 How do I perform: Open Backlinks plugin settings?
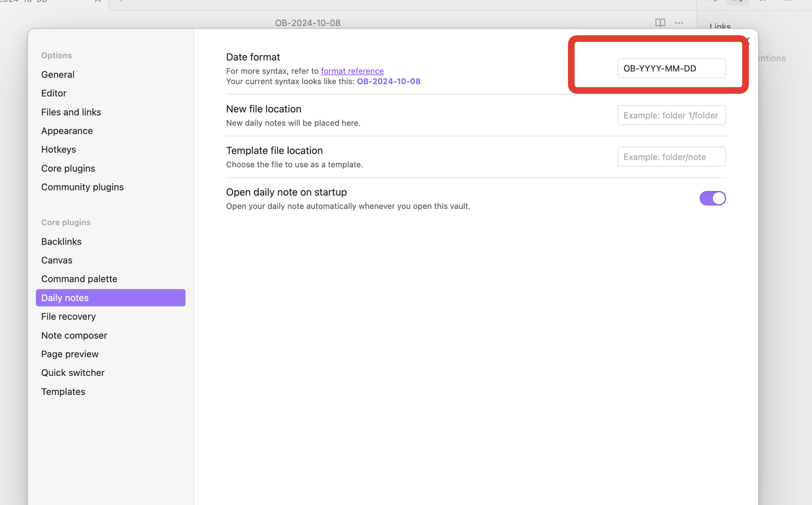tap(61, 242)
